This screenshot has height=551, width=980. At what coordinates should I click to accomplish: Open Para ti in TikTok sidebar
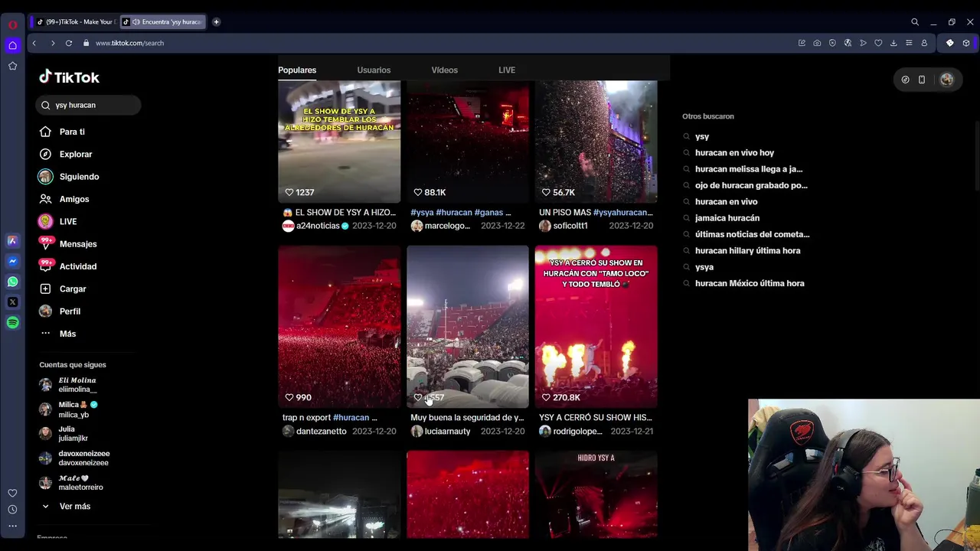tap(72, 132)
